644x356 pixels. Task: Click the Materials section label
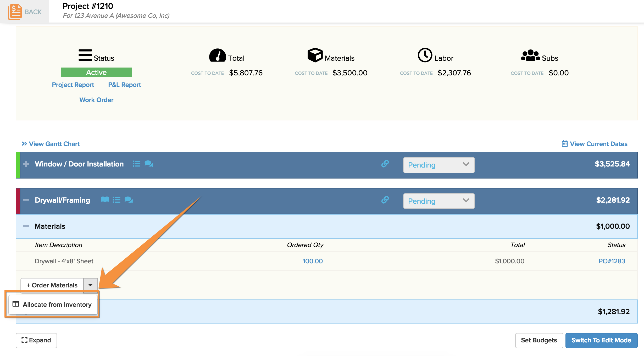pyautogui.click(x=50, y=226)
